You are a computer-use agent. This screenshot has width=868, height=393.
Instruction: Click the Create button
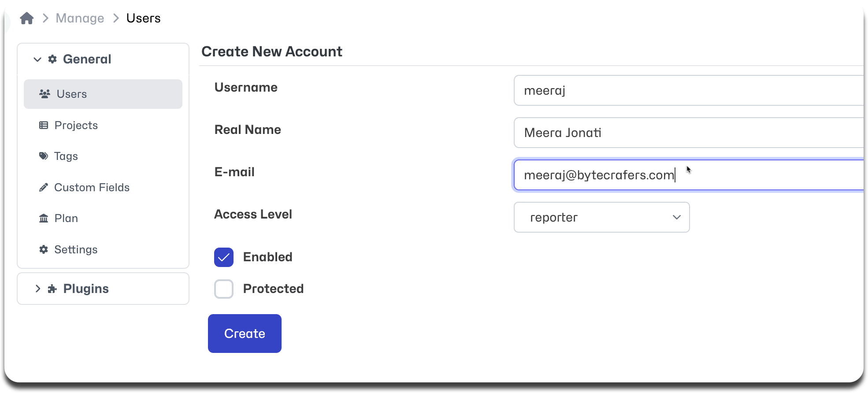coord(245,334)
